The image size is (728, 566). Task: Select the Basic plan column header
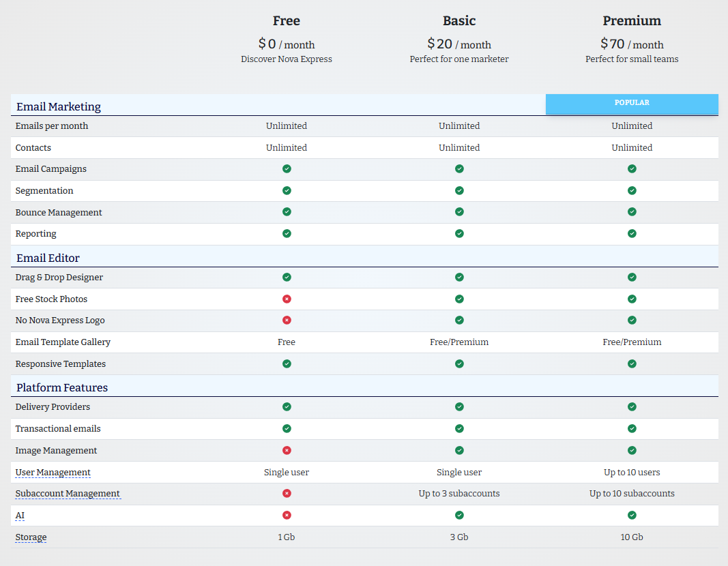tap(459, 20)
